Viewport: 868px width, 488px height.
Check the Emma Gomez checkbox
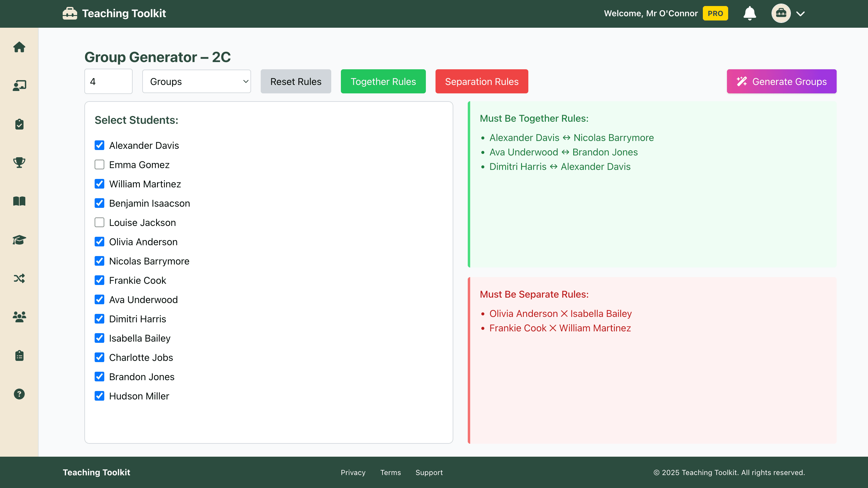click(99, 165)
